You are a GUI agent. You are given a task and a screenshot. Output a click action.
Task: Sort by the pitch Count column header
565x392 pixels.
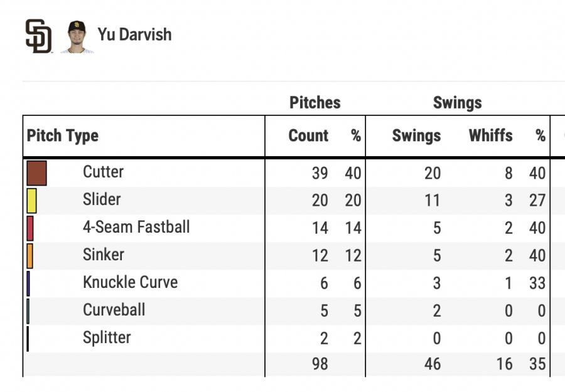tap(308, 136)
